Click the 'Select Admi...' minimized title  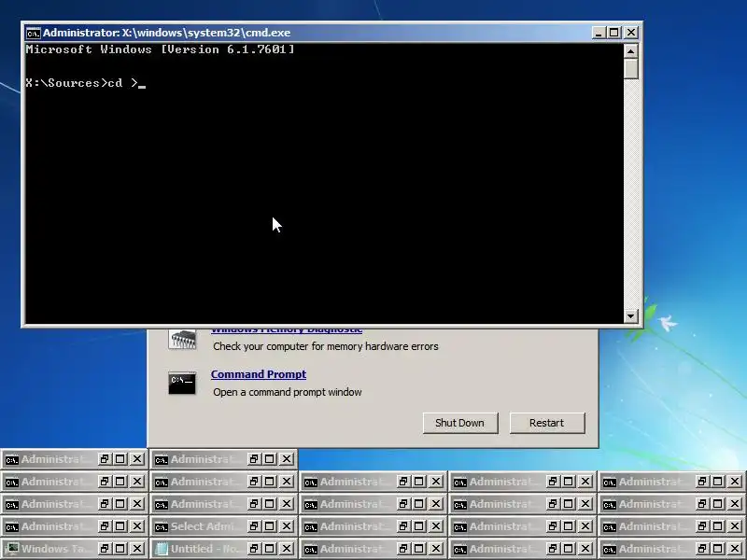203,526
